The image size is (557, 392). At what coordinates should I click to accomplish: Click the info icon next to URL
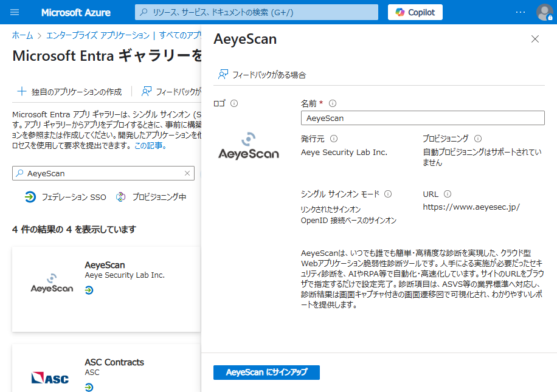point(448,194)
